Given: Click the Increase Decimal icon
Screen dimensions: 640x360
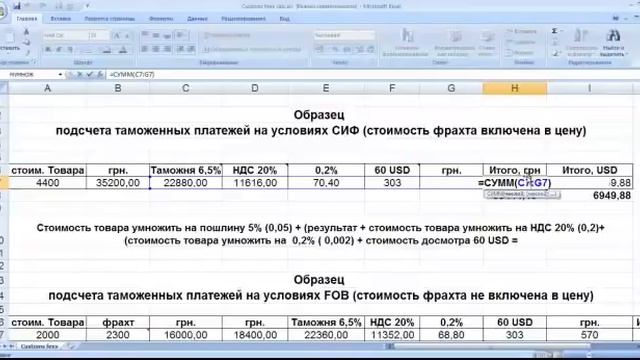Looking at the screenshot, I should 359,49.
